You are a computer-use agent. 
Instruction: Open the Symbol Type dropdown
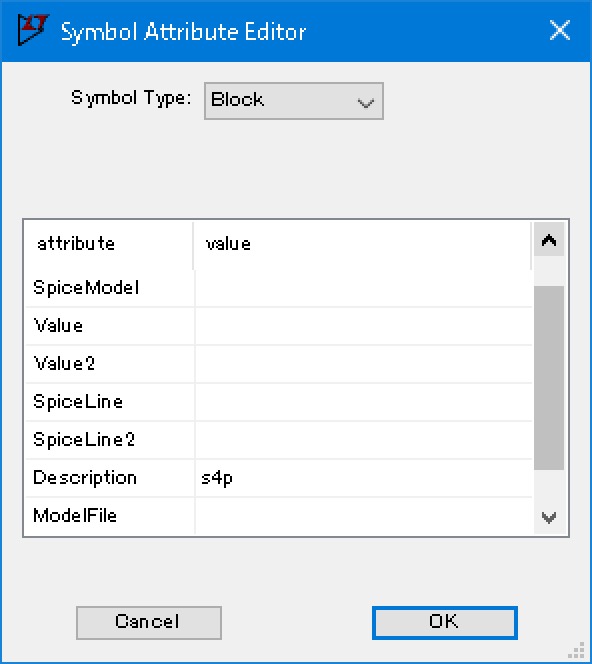(293, 101)
